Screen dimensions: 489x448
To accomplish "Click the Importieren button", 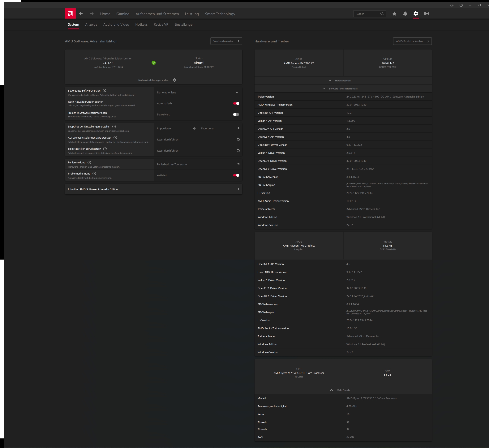I will [x=176, y=128].
